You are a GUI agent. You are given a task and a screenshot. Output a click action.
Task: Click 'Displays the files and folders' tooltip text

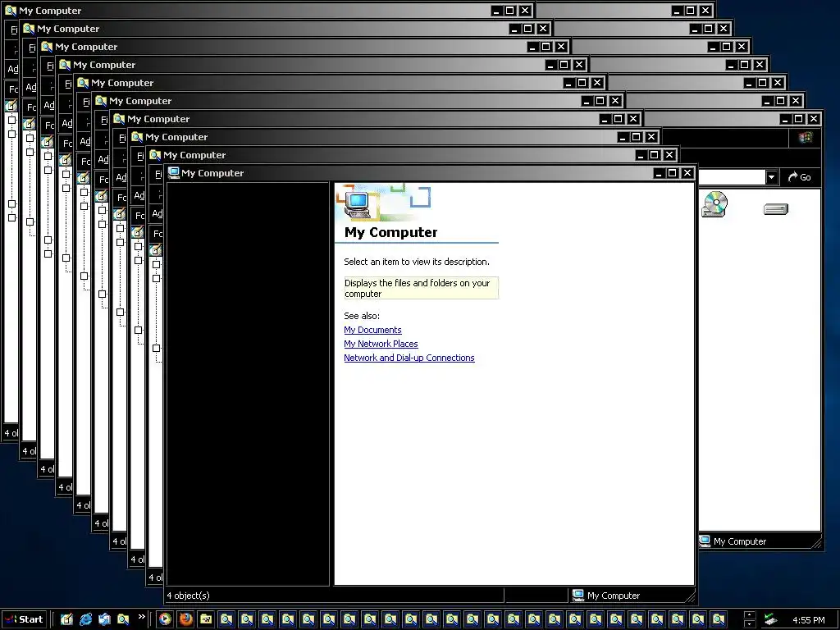pos(421,288)
